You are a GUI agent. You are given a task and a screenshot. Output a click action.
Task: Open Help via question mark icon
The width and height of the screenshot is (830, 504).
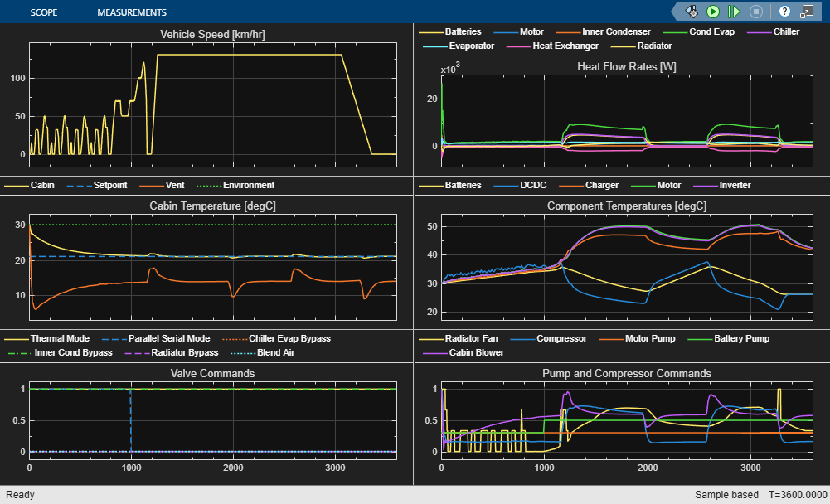tap(784, 12)
